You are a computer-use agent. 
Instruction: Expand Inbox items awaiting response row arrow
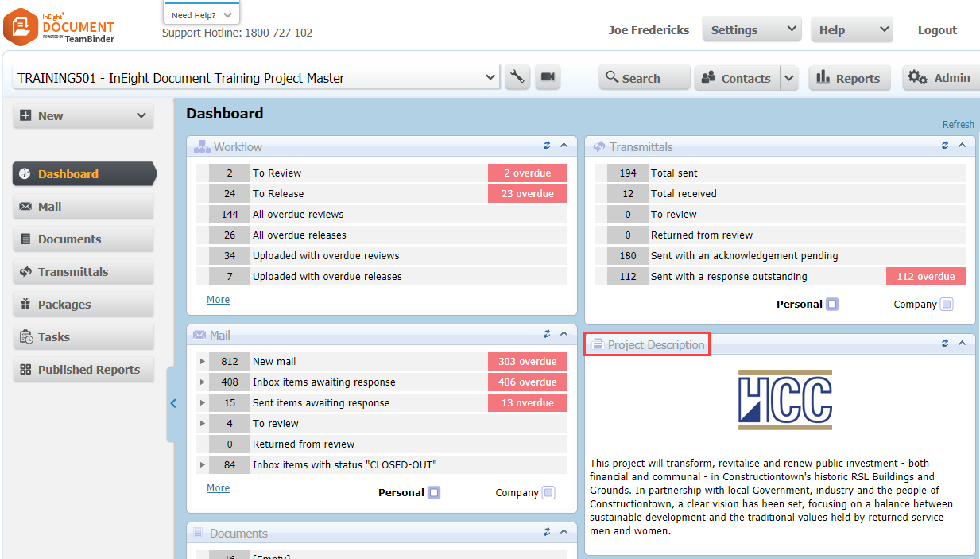203,382
